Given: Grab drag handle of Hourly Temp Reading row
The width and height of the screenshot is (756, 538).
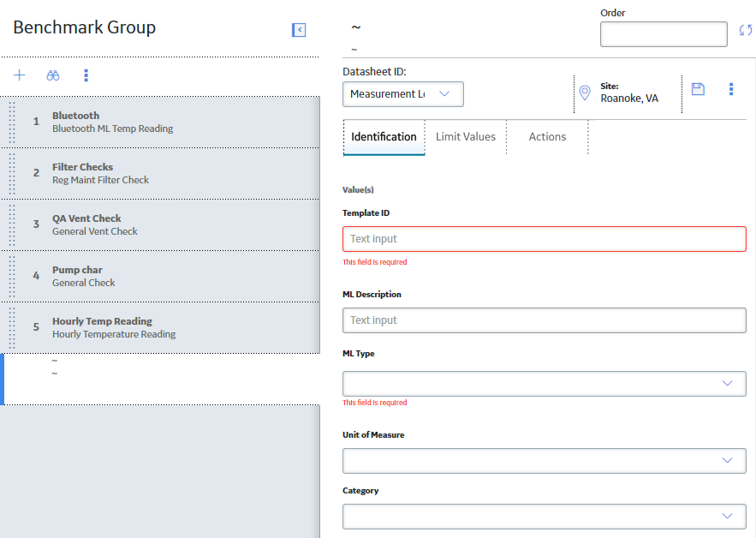Looking at the screenshot, I should [12, 328].
